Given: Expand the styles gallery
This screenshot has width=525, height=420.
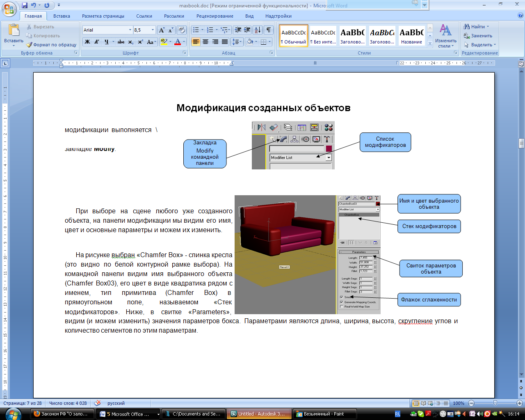Looking at the screenshot, I should click(x=430, y=43).
